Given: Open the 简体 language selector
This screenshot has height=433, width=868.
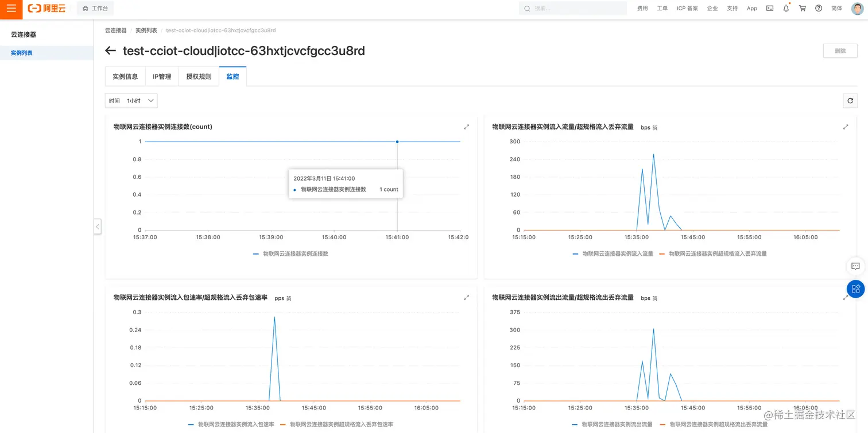Looking at the screenshot, I should click(x=837, y=9).
